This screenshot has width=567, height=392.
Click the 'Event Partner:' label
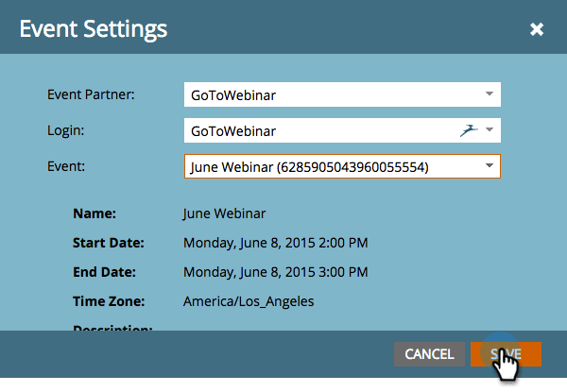pos(91,94)
